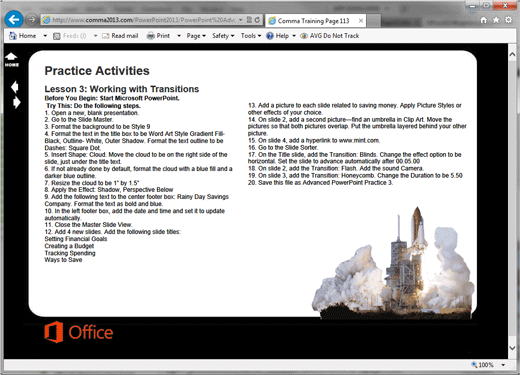Open favorites with the star icon
The height and width of the screenshot is (375, 520).
pos(496,20)
